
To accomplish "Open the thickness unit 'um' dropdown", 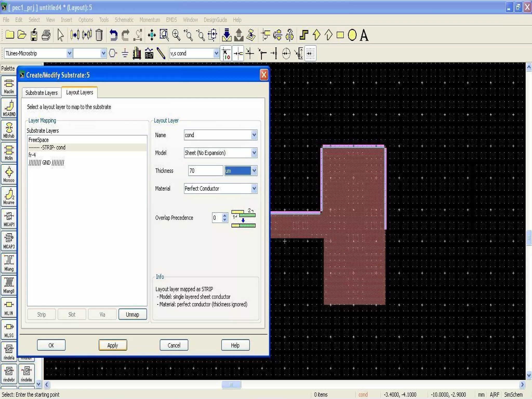I will (254, 171).
